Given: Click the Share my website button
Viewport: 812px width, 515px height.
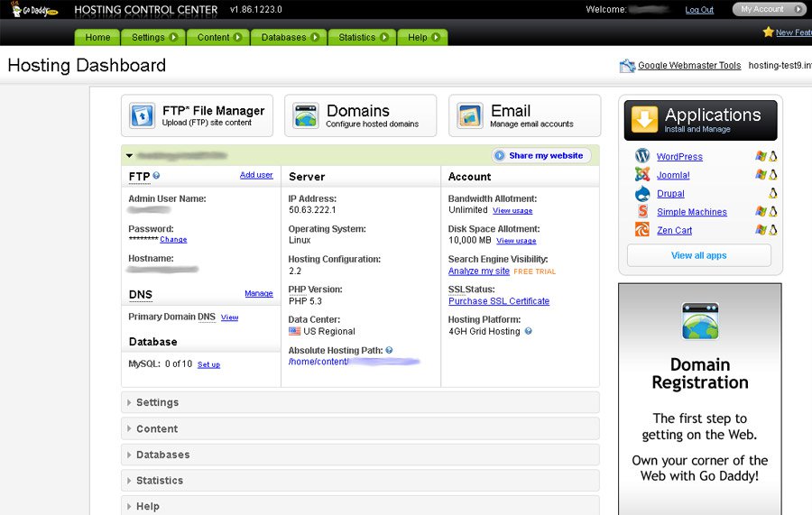Looking at the screenshot, I should tap(541, 155).
